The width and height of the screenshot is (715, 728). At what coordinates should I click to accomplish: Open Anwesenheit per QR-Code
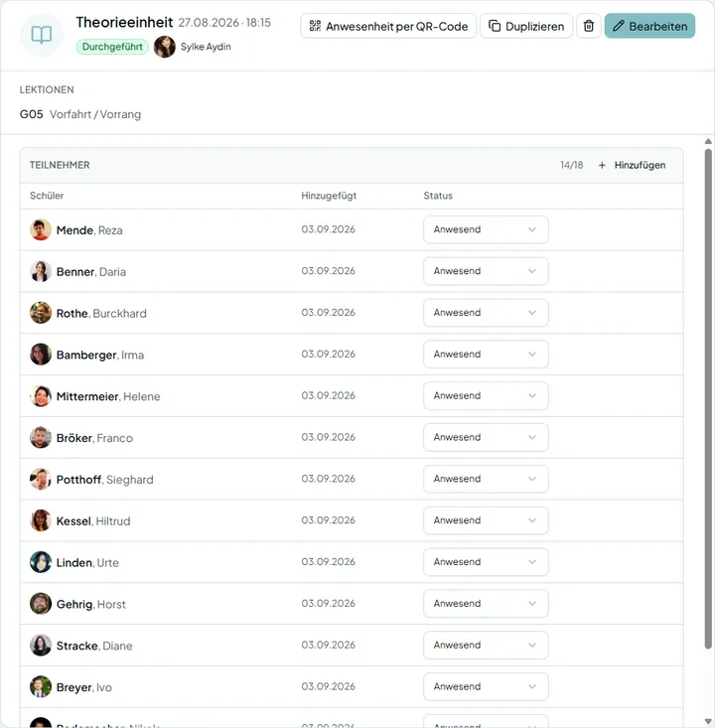(388, 26)
